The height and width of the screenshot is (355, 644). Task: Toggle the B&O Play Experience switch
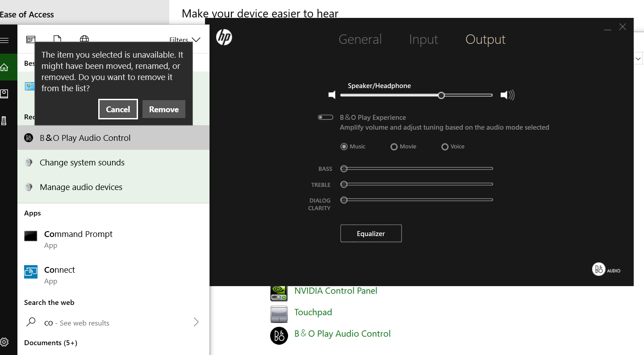click(x=326, y=118)
